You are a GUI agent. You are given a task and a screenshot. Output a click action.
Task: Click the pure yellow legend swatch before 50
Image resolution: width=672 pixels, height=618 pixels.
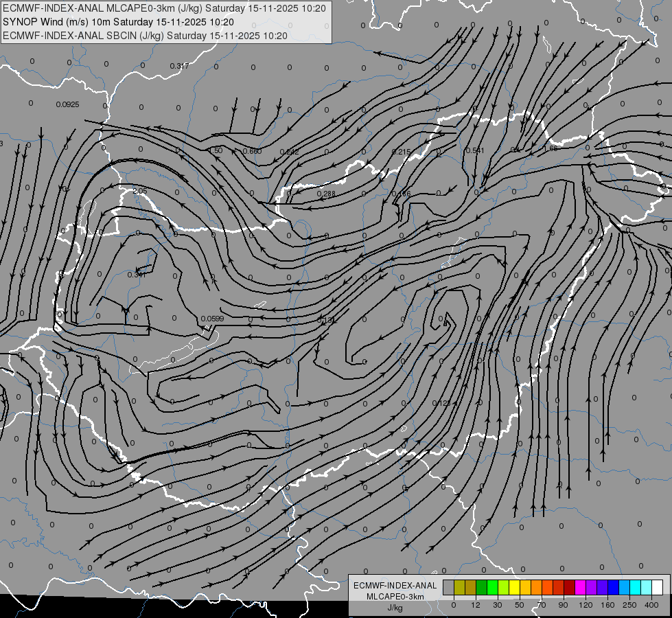tap(515, 588)
